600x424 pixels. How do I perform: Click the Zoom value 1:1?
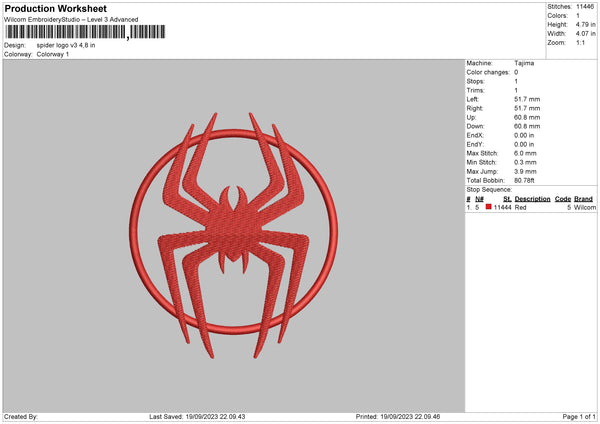coord(580,42)
